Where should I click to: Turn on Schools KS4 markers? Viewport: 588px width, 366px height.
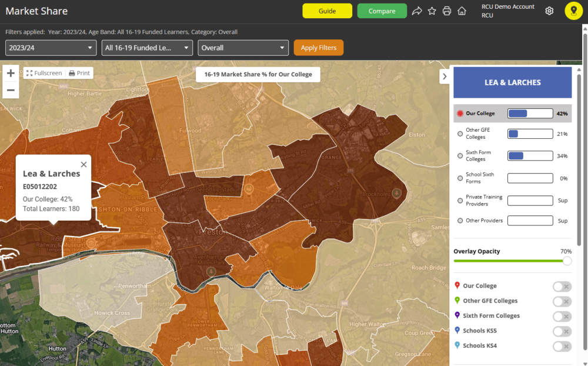[x=562, y=346]
